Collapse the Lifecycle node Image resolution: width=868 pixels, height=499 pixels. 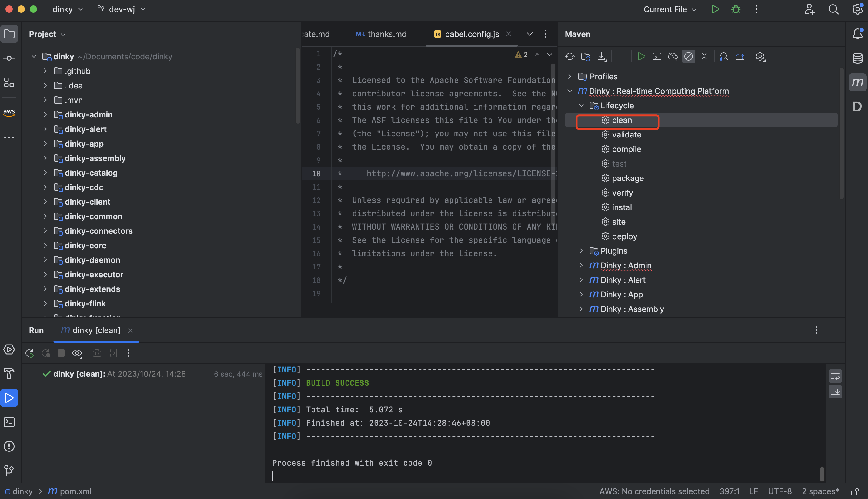click(581, 105)
